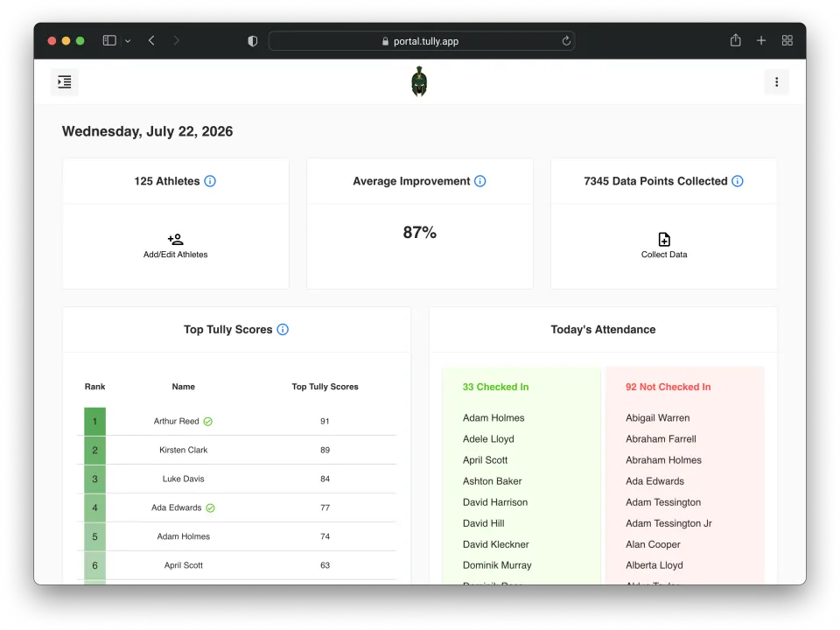Click the Top Tully Scores info icon
Image resolution: width=840 pixels, height=630 pixels.
283,330
